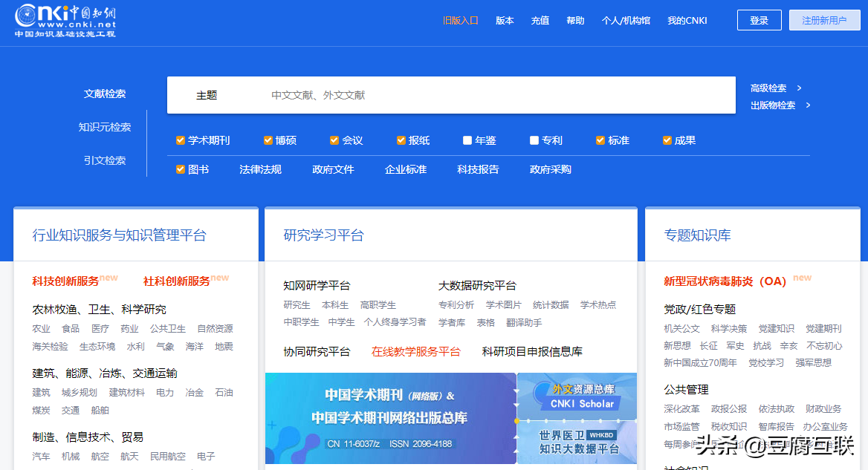Open the 翻译助手 link
The image size is (868, 470).
524,322
